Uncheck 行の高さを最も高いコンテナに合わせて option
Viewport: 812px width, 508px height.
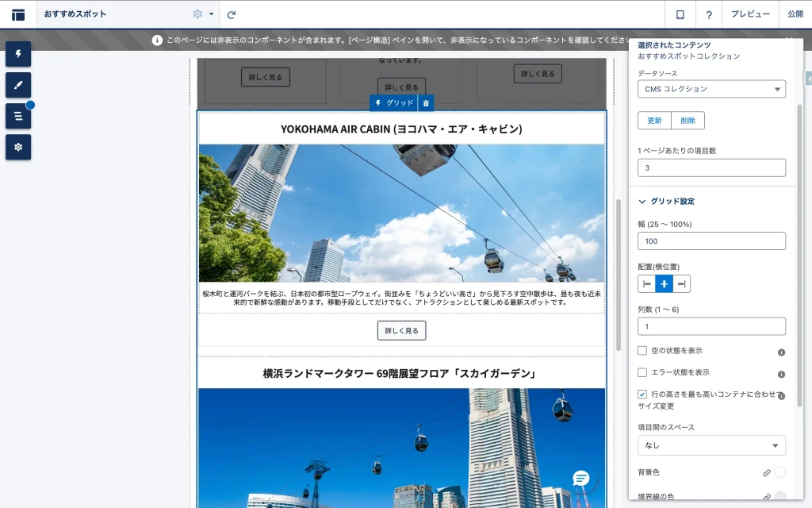click(642, 394)
